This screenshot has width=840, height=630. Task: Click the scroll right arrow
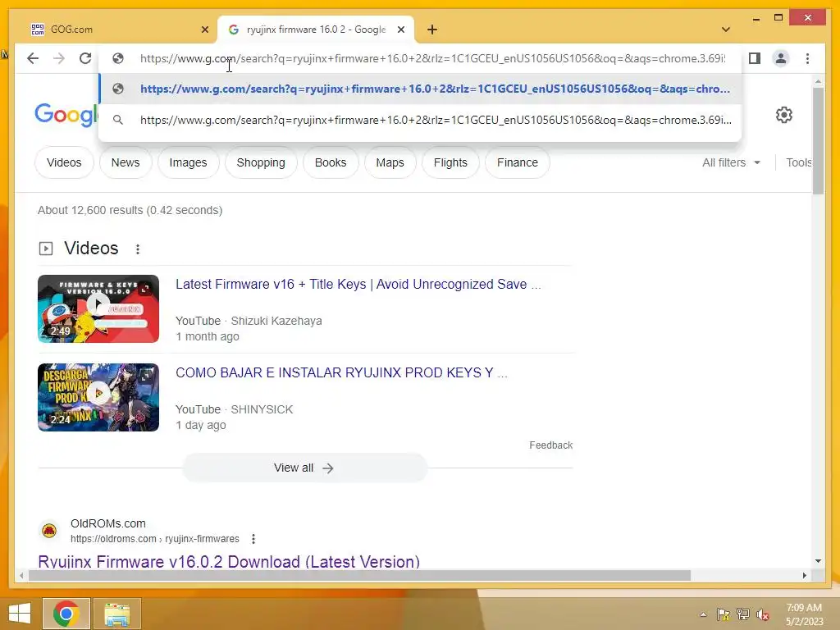click(x=805, y=575)
